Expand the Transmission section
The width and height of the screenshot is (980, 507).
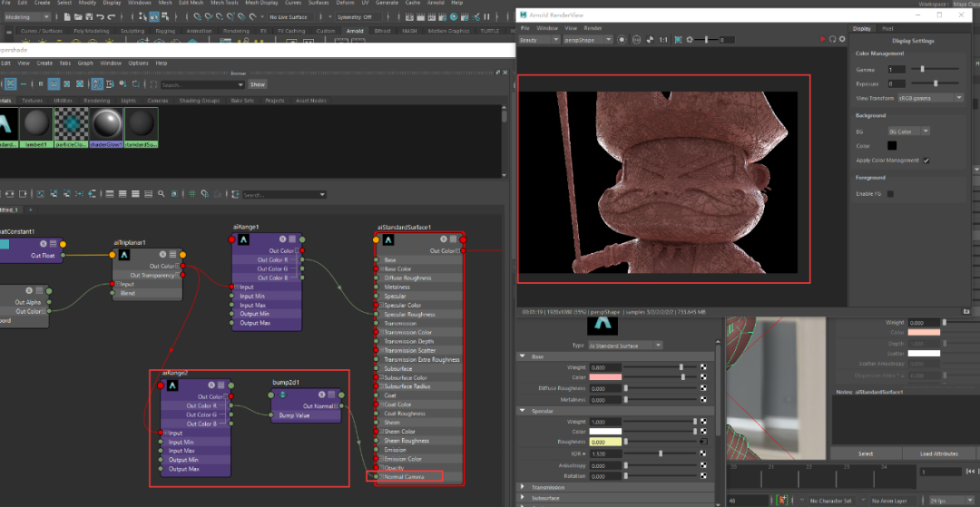(523, 487)
